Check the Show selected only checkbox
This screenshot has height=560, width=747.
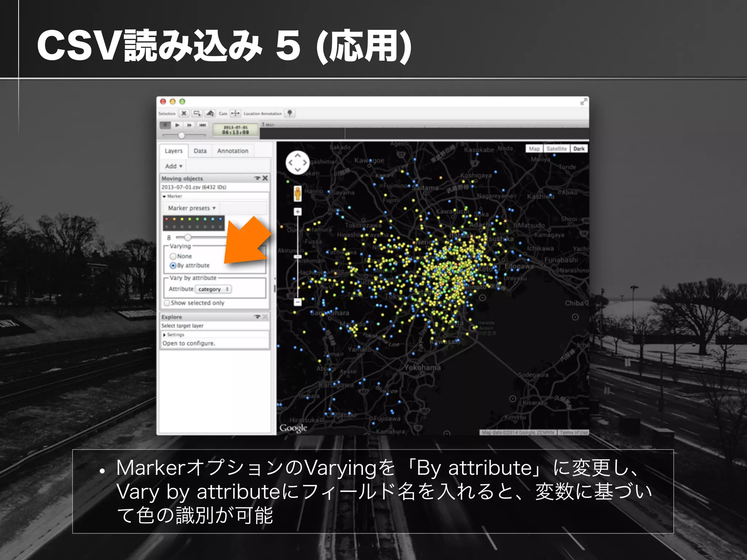pyautogui.click(x=167, y=303)
